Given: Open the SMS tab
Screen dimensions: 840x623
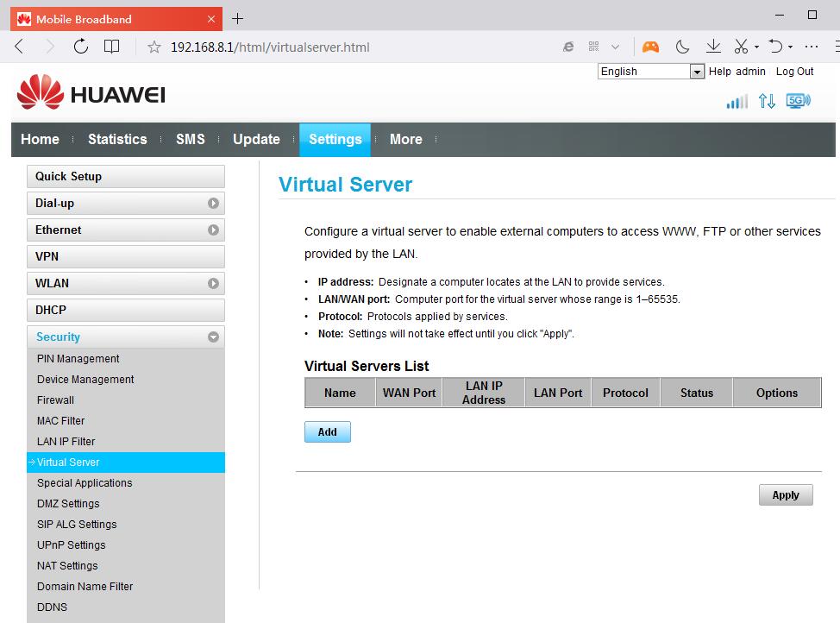Looking at the screenshot, I should pos(190,140).
